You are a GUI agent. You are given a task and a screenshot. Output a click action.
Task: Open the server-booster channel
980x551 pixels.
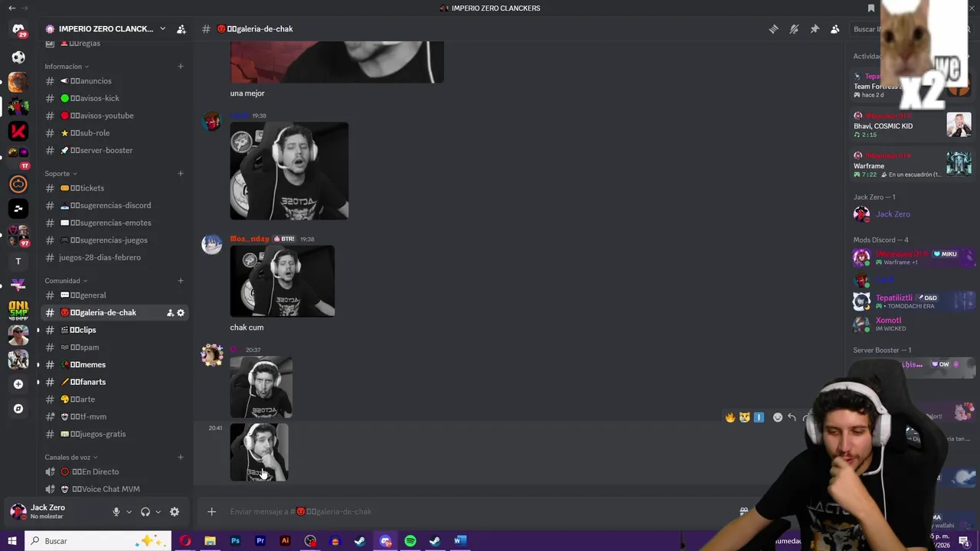point(115,151)
